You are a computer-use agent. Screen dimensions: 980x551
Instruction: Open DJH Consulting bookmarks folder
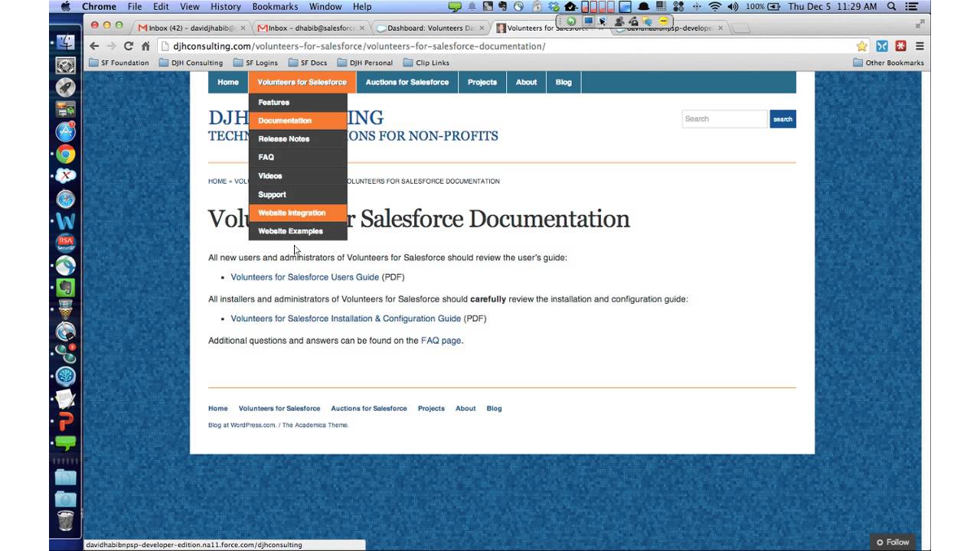[191, 63]
